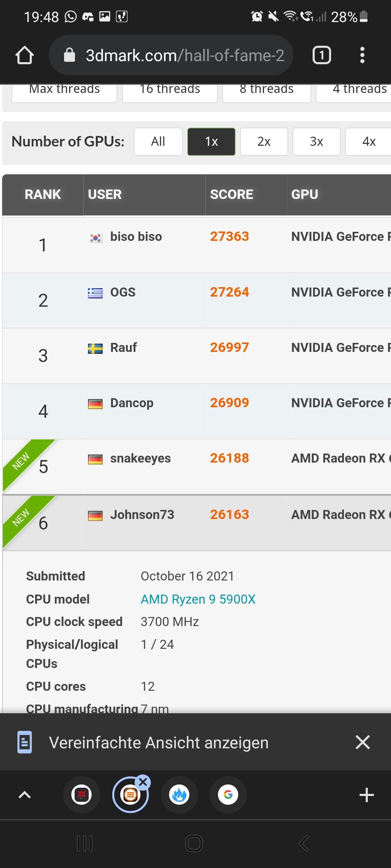Click score 27264

230,292
